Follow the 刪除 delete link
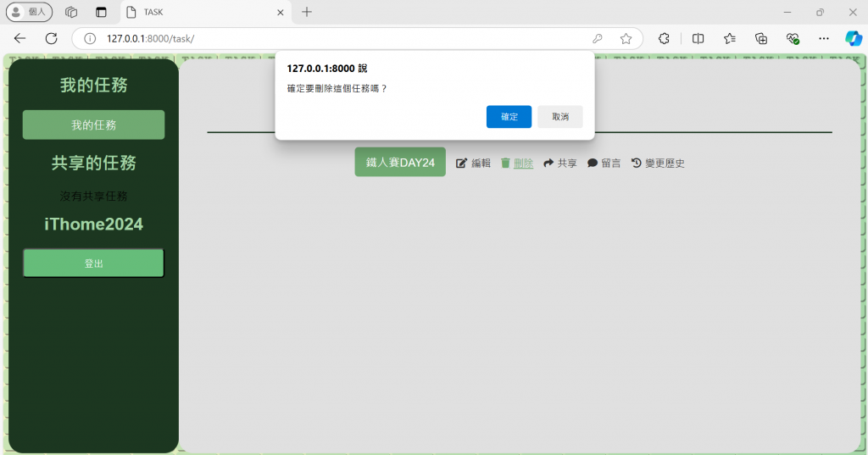This screenshot has width=868, height=455. coord(523,164)
